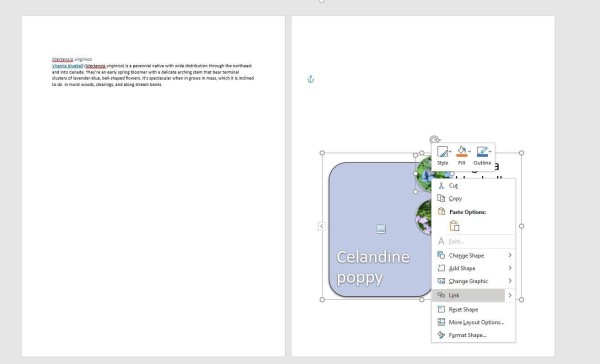The image size is (600, 364).
Task: Click the SmartArt text pane arrow tab
Action: (321, 226)
